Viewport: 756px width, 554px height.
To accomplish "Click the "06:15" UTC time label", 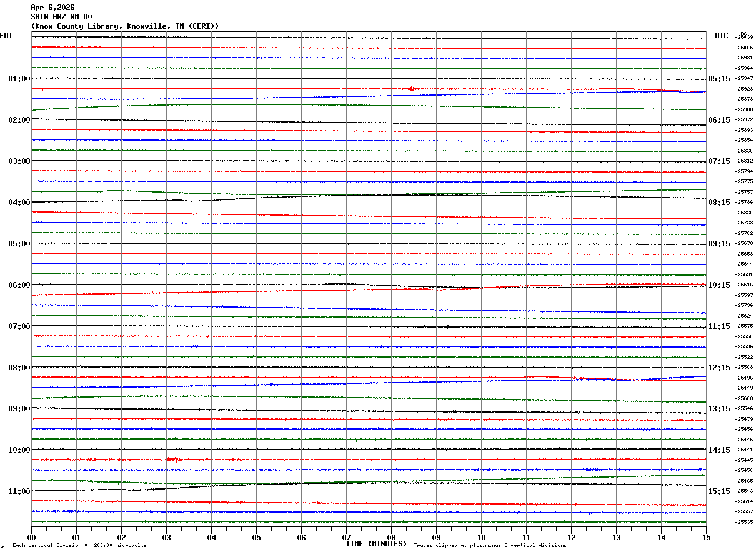I will point(719,120).
